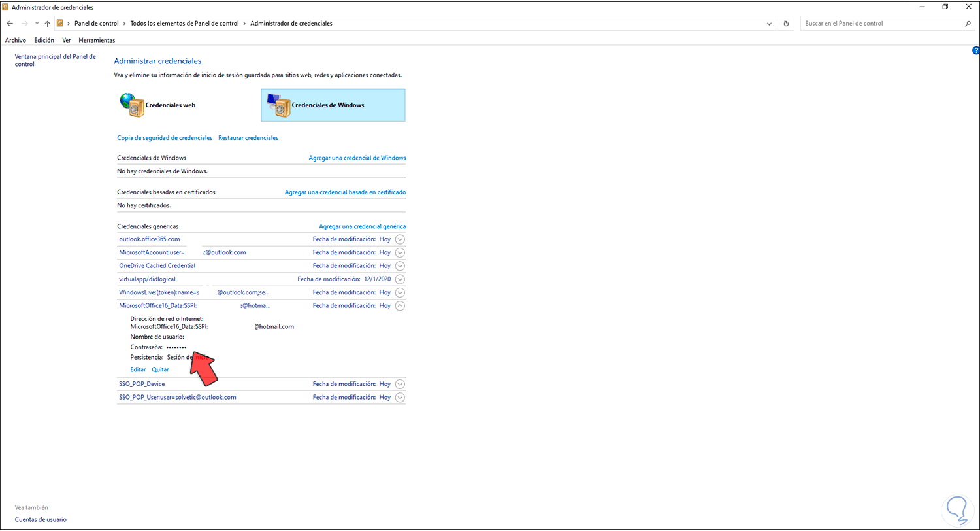This screenshot has width=980, height=531.
Task: Select the outlook.office365.com entry
Action: tap(149, 239)
